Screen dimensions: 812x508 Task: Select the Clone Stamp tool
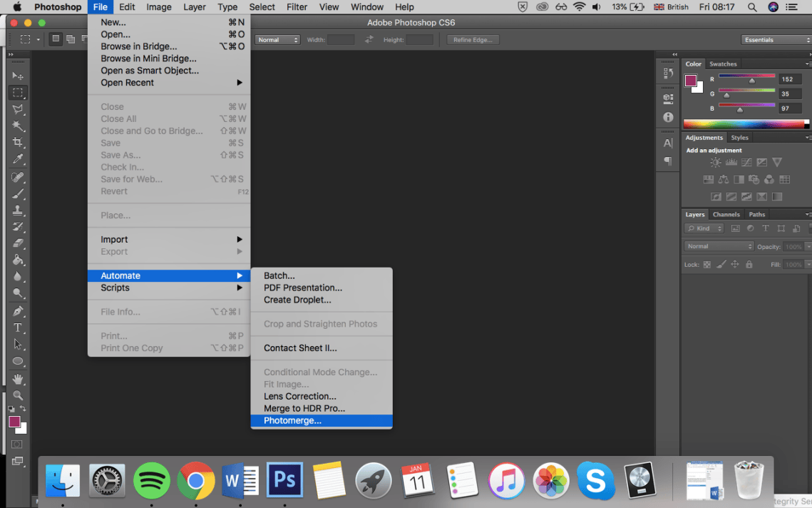pos(18,210)
